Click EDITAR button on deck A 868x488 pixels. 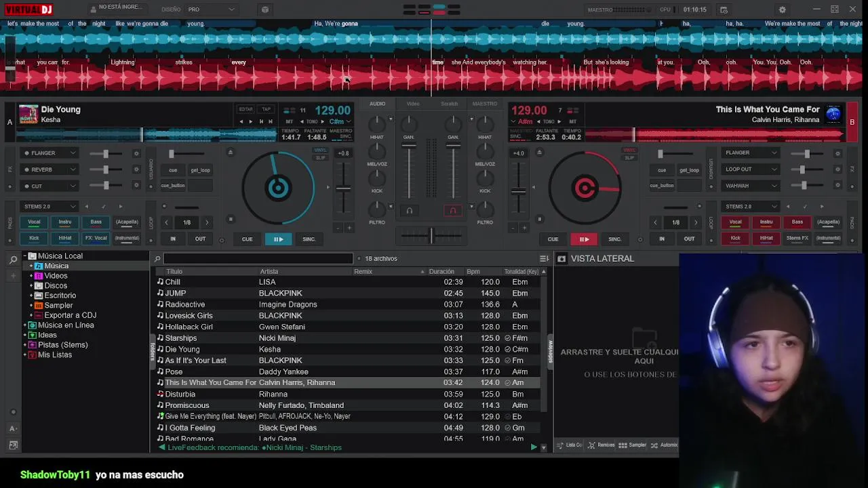(x=245, y=109)
